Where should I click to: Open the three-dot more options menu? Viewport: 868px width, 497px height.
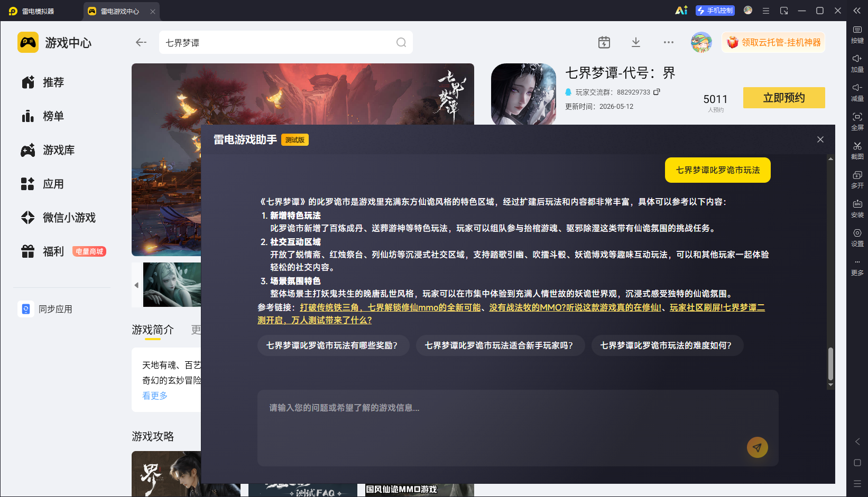click(669, 42)
